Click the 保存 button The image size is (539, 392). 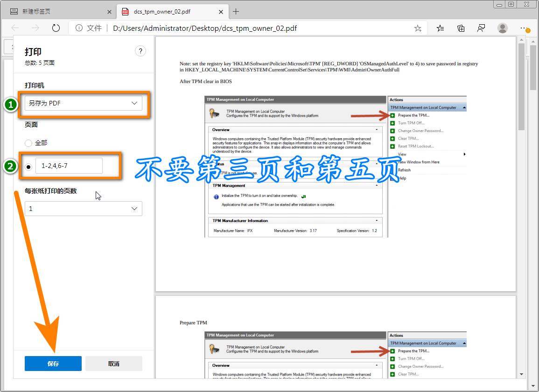point(53,363)
